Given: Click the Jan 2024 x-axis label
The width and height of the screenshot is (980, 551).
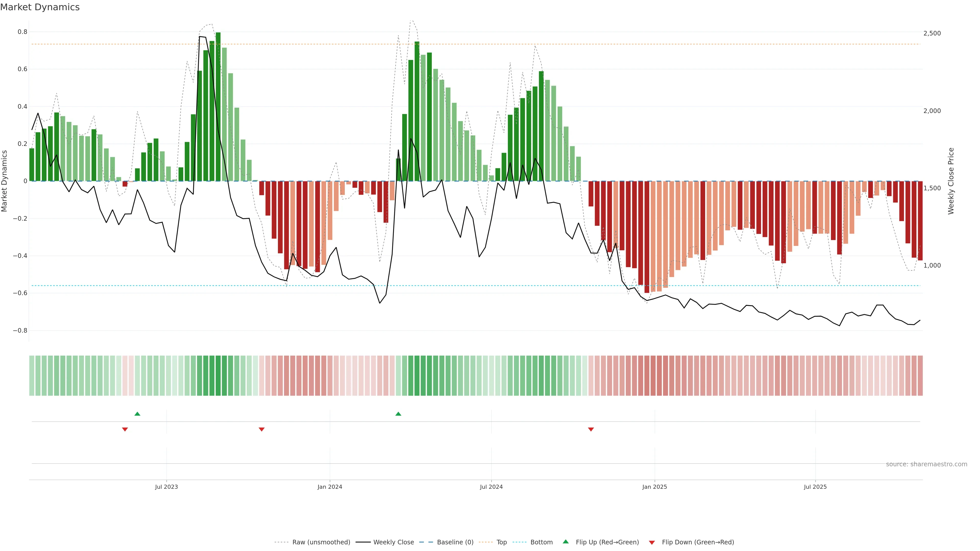Looking at the screenshot, I should pyautogui.click(x=330, y=487).
